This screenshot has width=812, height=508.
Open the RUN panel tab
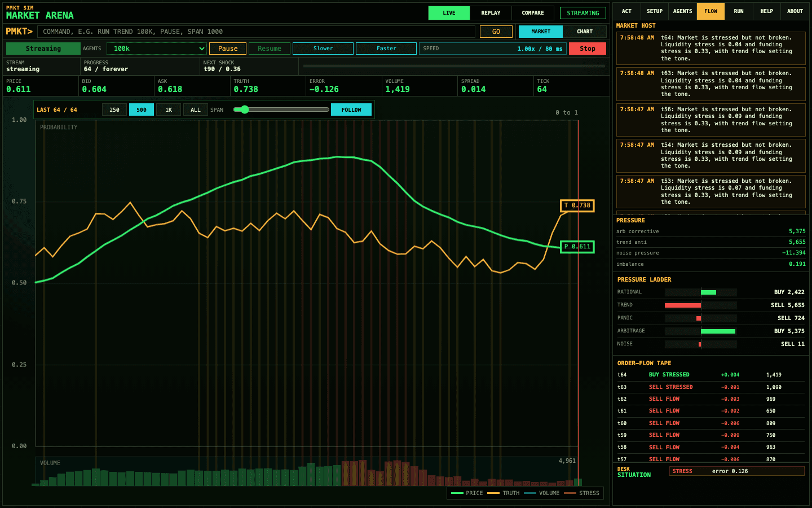coord(739,11)
